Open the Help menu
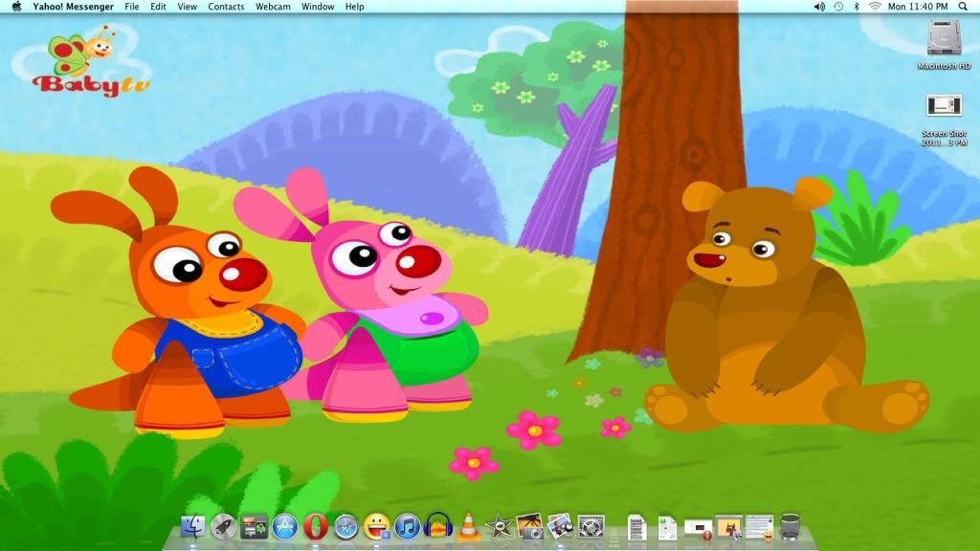980x551 pixels. coord(354,7)
